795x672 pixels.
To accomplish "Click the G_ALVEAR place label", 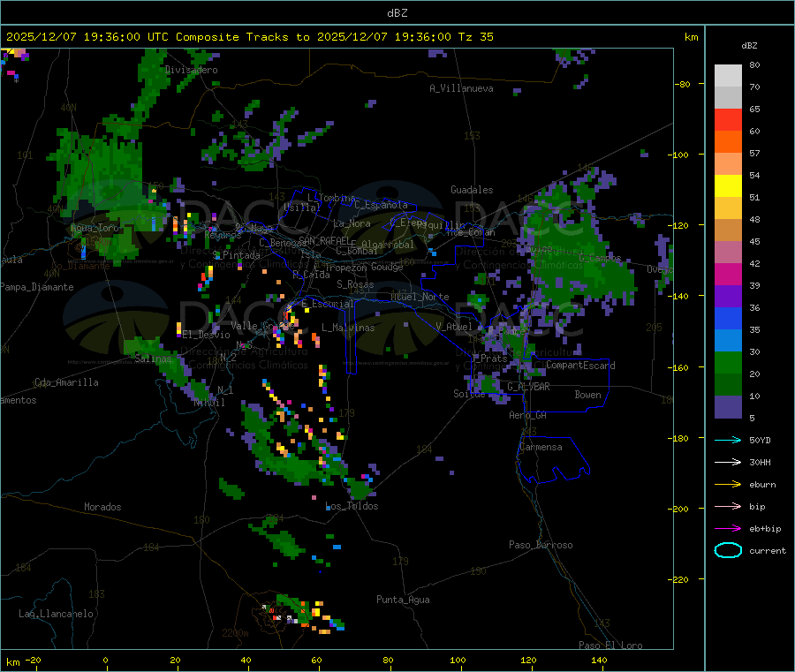I will pyautogui.click(x=529, y=387).
